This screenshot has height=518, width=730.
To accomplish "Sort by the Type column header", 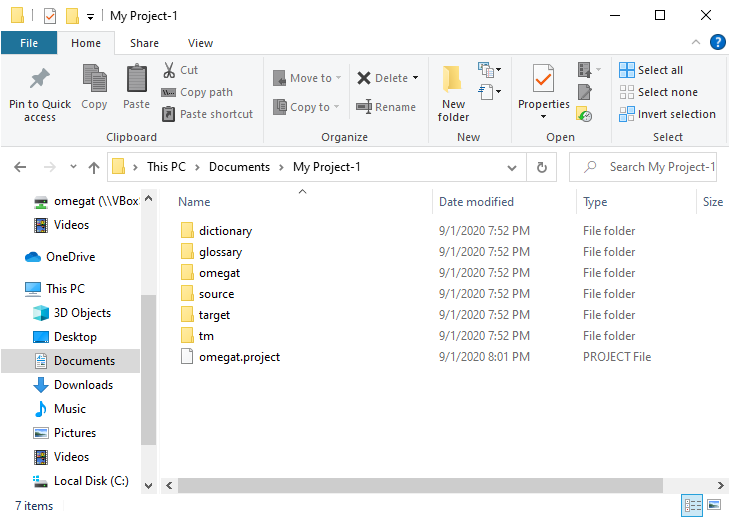I will point(595,202).
